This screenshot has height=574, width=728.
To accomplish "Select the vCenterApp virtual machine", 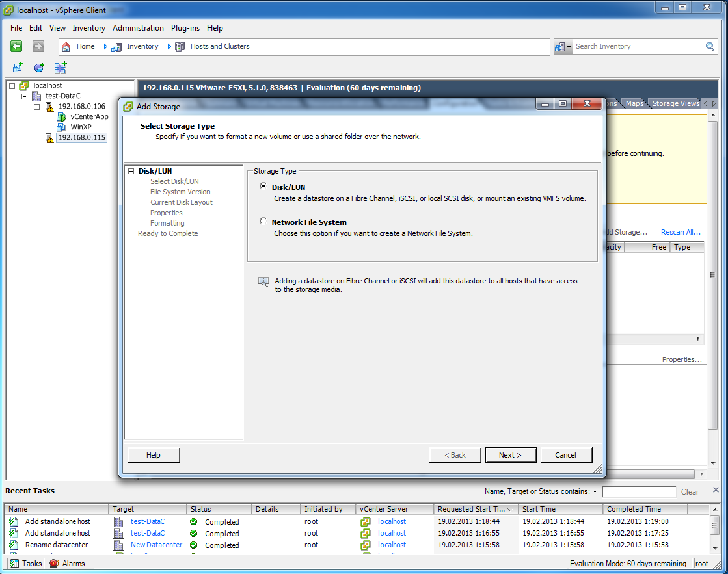I will tap(89, 117).
